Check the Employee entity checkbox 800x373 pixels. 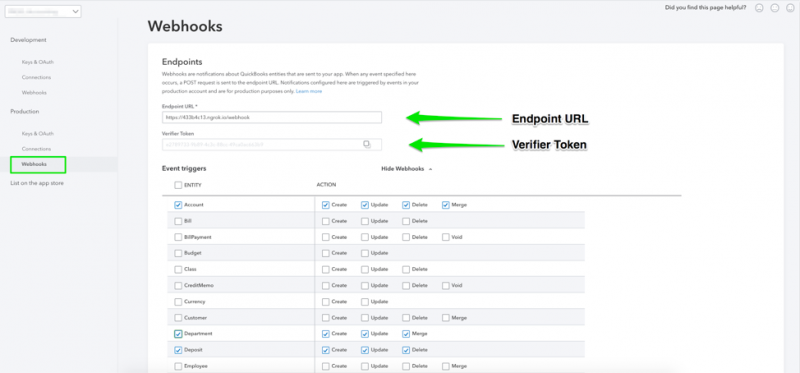(x=178, y=366)
